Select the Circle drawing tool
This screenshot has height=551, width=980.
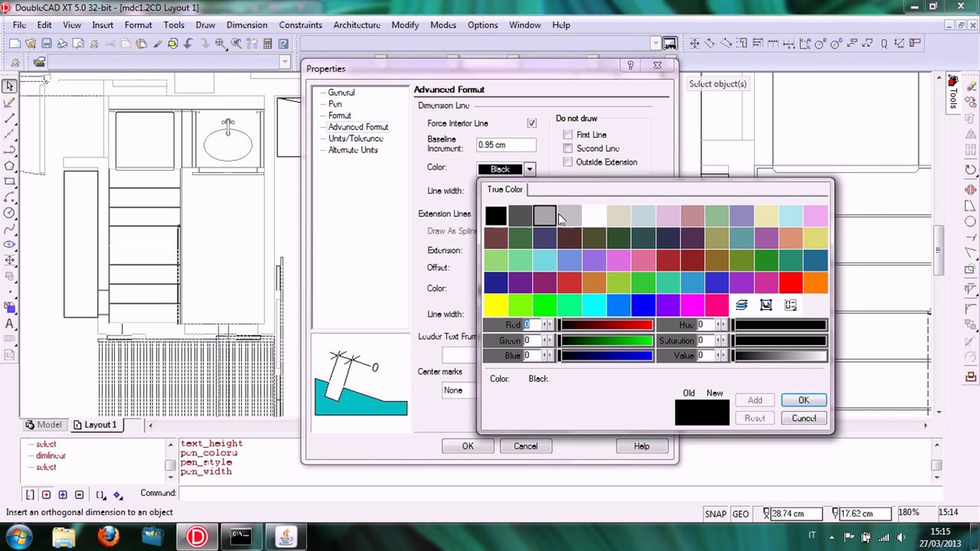coord(9,213)
